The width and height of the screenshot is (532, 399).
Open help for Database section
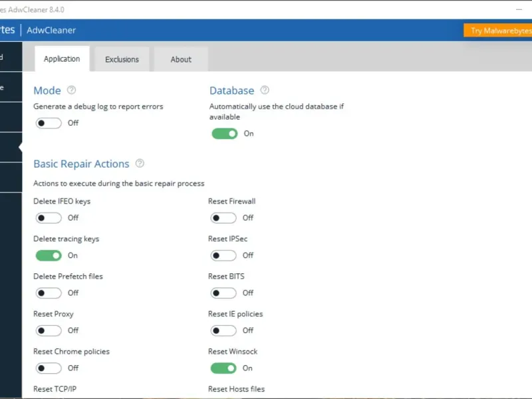pos(265,90)
